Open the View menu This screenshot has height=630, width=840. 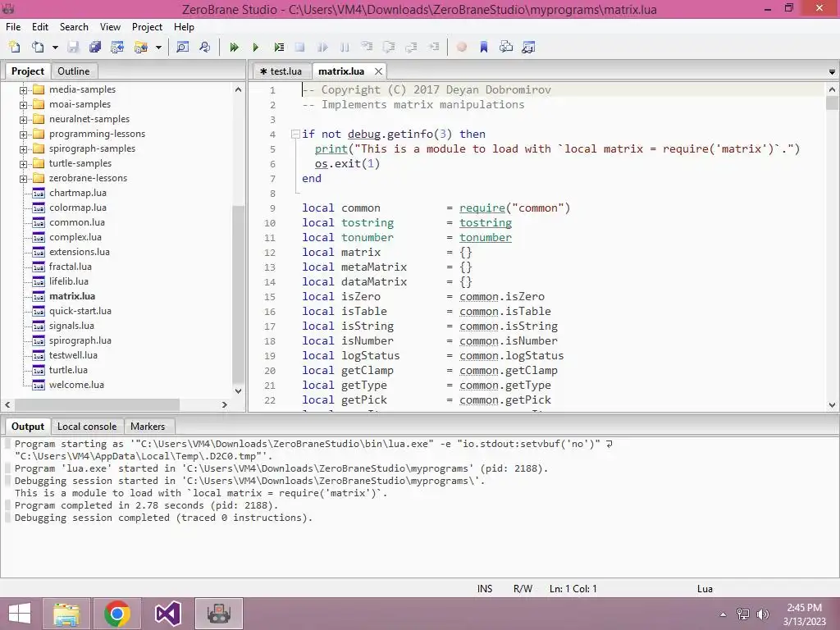pos(110,27)
